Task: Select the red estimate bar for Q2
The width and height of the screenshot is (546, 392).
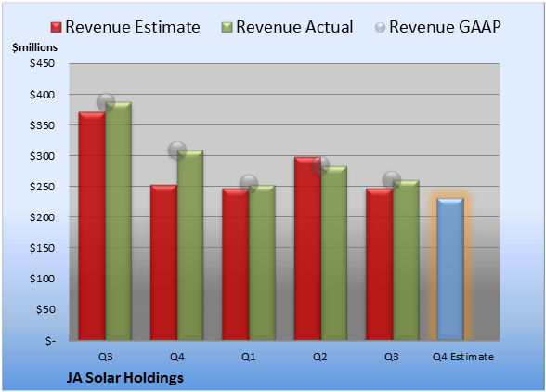Action: click(x=307, y=248)
